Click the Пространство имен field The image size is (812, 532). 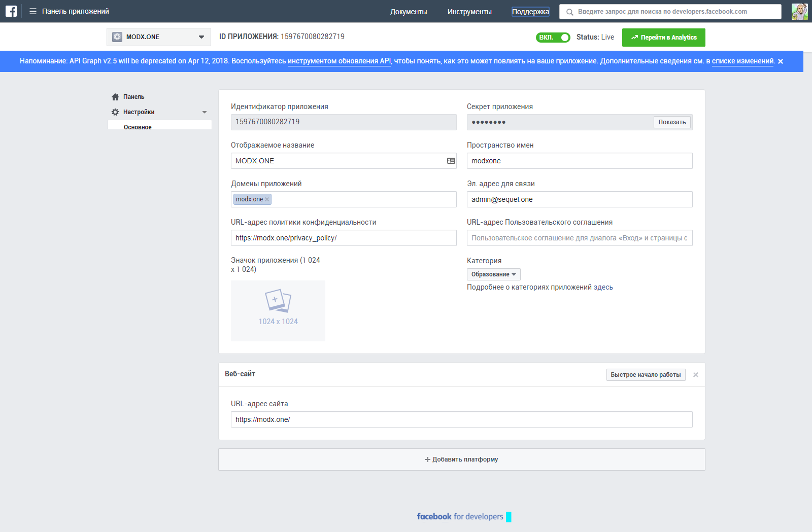580,161
